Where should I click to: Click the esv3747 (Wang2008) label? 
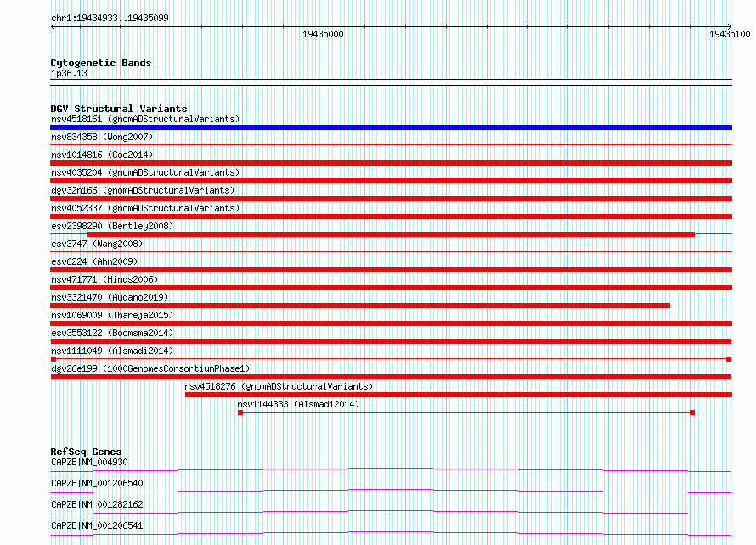(97, 244)
